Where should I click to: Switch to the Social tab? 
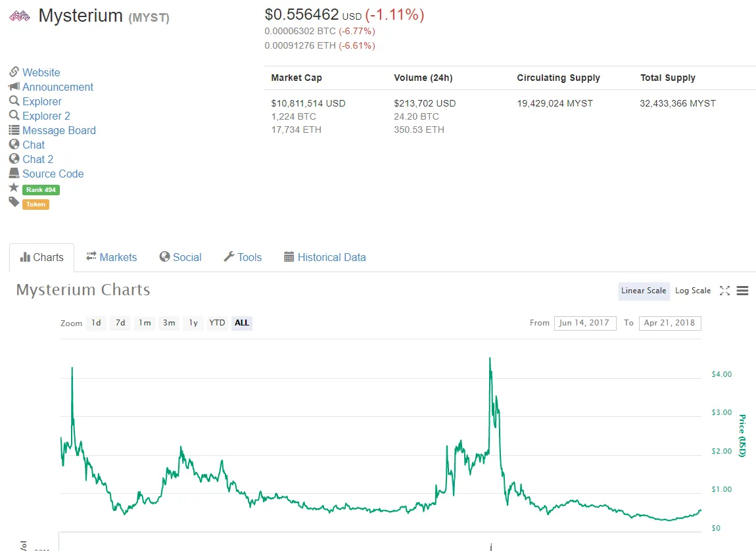180,258
